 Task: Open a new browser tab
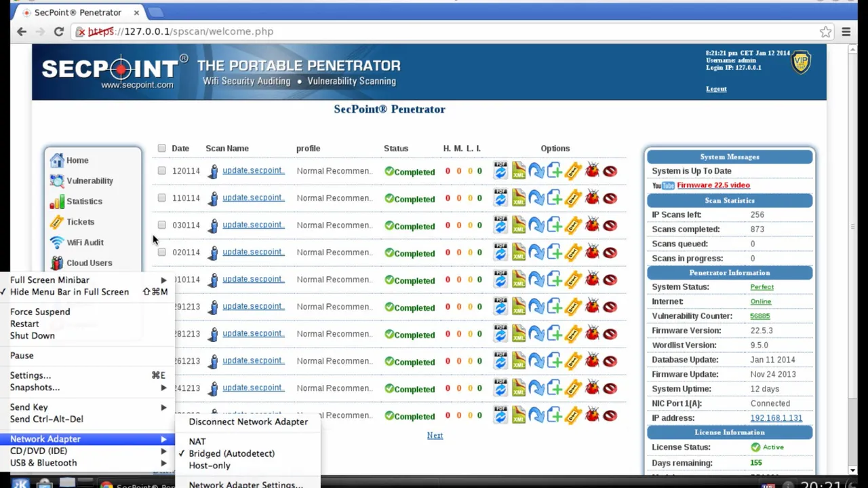(155, 12)
